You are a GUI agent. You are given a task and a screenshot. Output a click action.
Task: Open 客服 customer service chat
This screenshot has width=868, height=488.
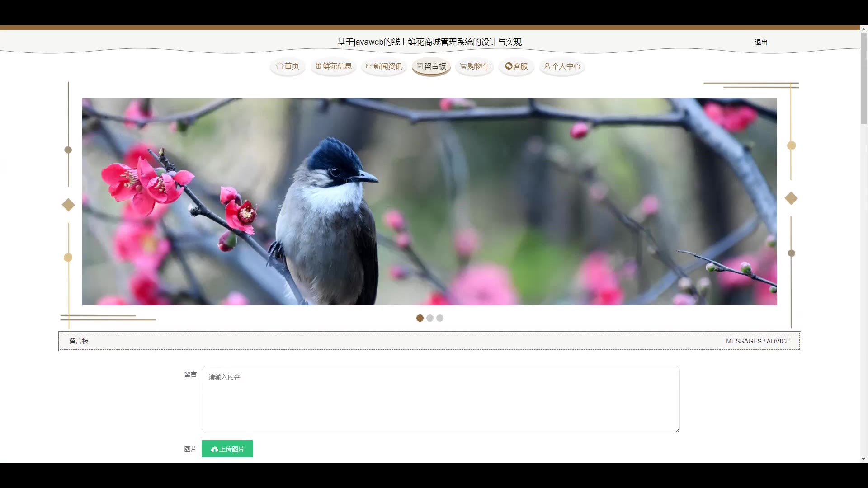click(x=516, y=66)
